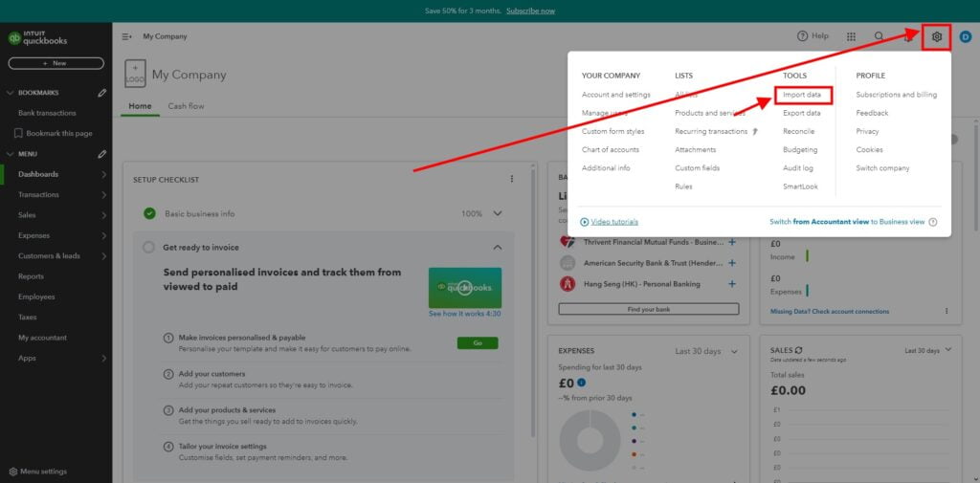This screenshot has height=483, width=980.
Task: Open the Settings gear icon
Action: [x=936, y=37]
